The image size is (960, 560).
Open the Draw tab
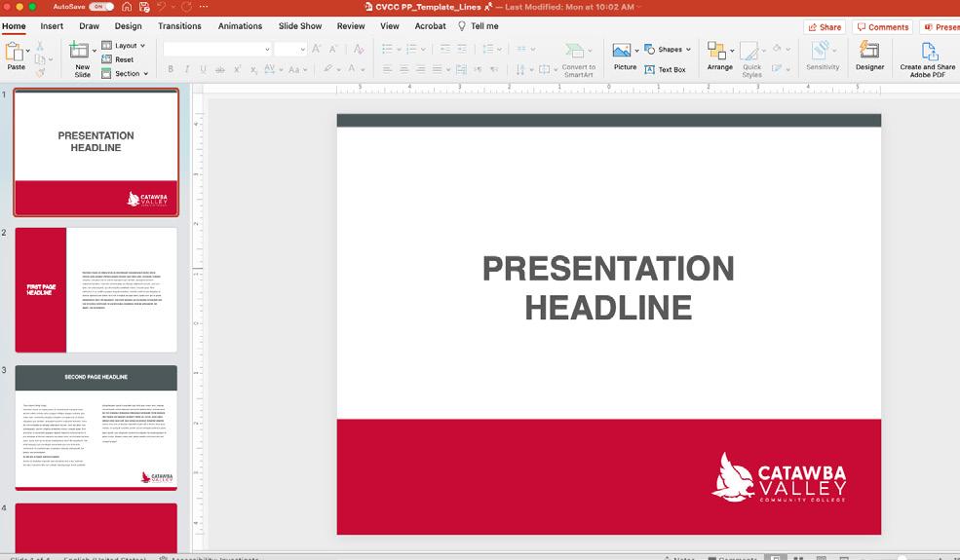(89, 26)
